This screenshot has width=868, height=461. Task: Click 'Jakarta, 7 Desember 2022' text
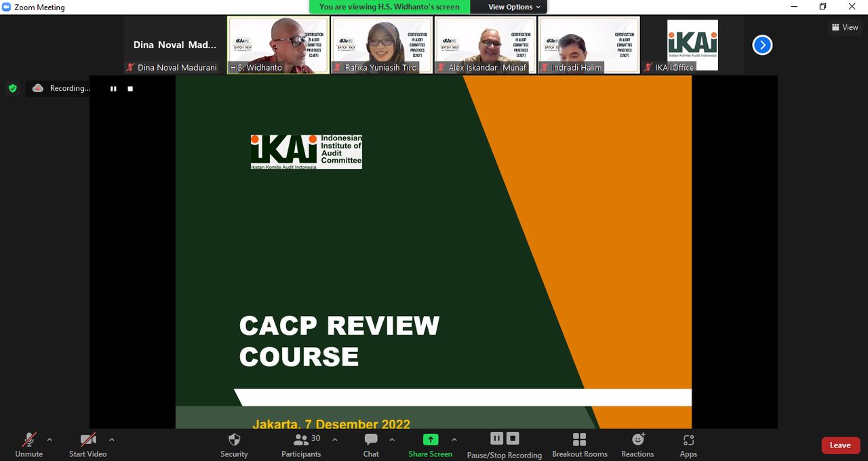pyautogui.click(x=331, y=424)
